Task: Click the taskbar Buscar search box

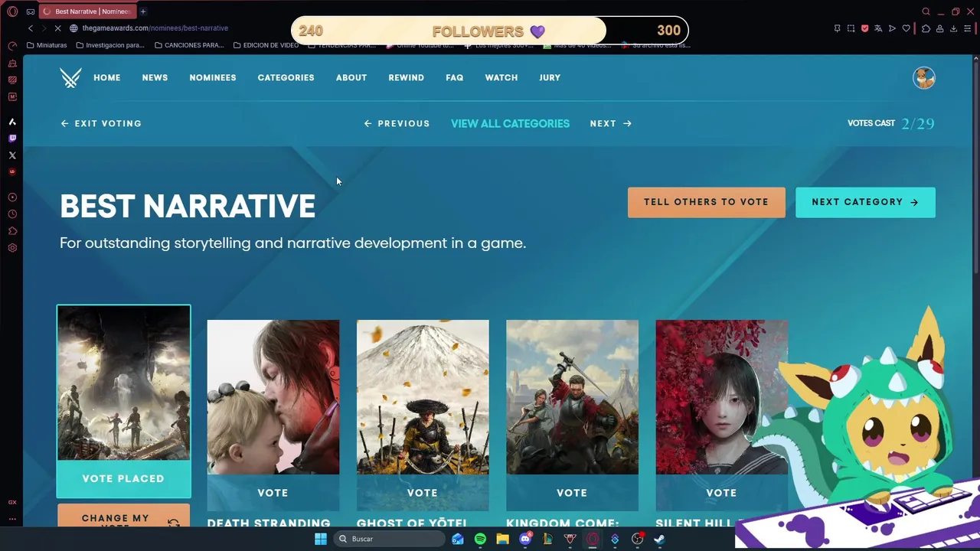Action: pyautogui.click(x=390, y=539)
